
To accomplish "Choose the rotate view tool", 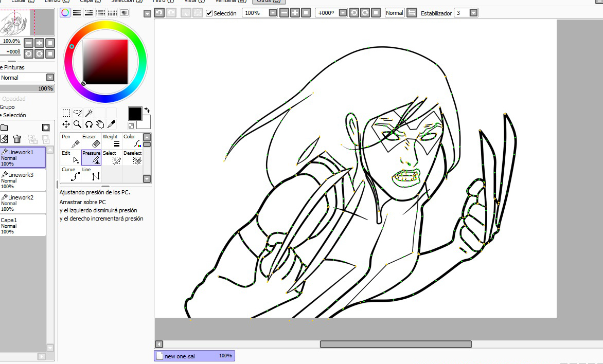I will (89, 124).
